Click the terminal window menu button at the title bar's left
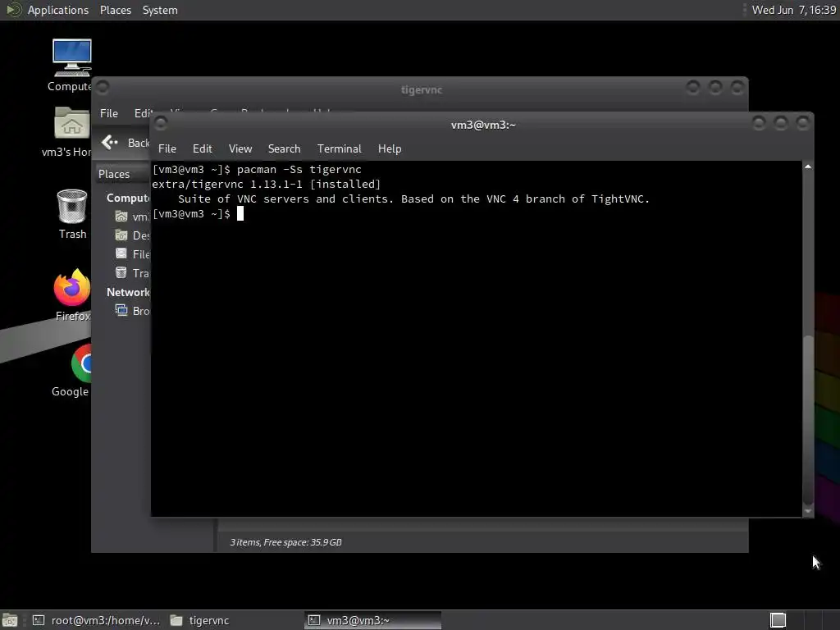 (x=161, y=124)
